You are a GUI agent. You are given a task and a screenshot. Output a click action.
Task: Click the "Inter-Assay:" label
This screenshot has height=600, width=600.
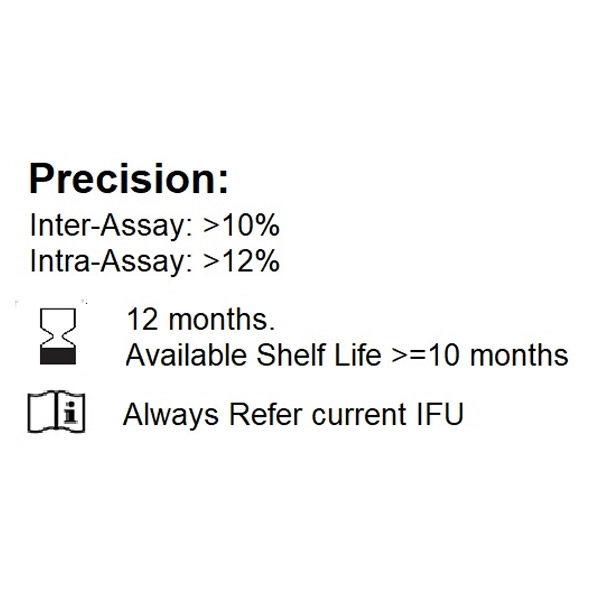112,226
